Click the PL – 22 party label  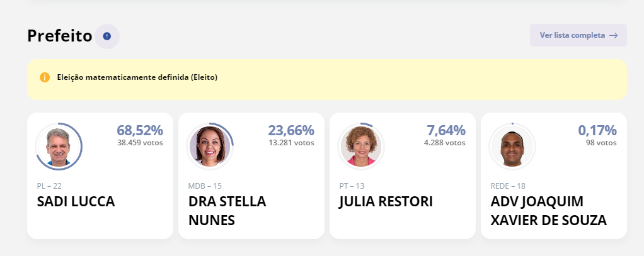(x=49, y=186)
